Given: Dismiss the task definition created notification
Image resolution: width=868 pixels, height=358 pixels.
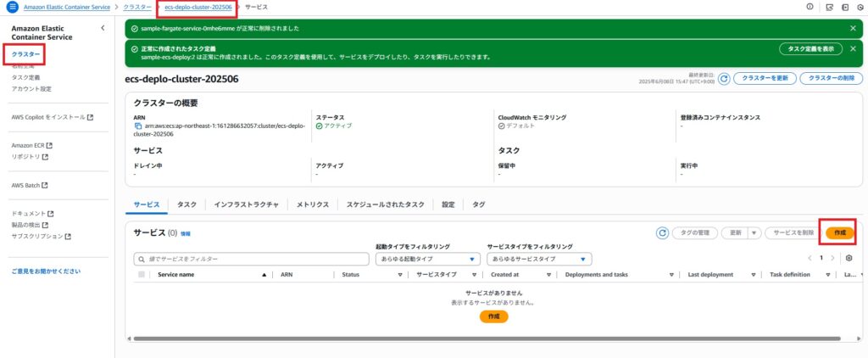Looking at the screenshot, I should coord(853,48).
